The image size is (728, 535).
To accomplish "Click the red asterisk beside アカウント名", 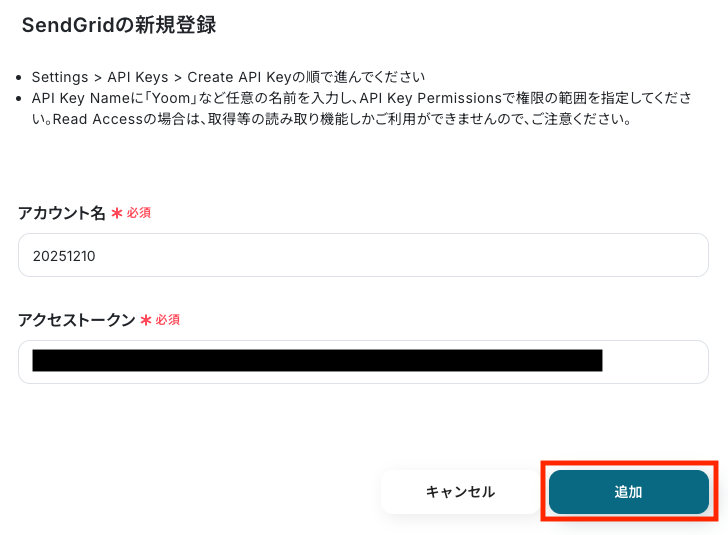I will click(117, 213).
